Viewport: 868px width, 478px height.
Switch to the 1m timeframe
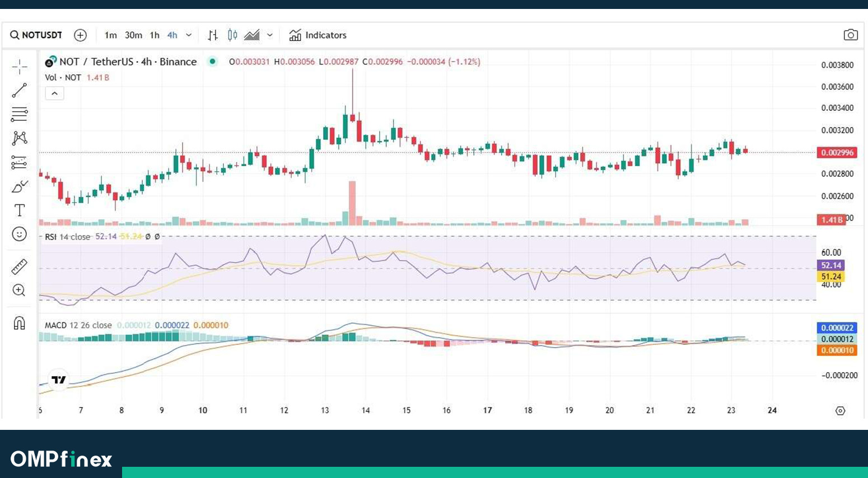coord(111,35)
